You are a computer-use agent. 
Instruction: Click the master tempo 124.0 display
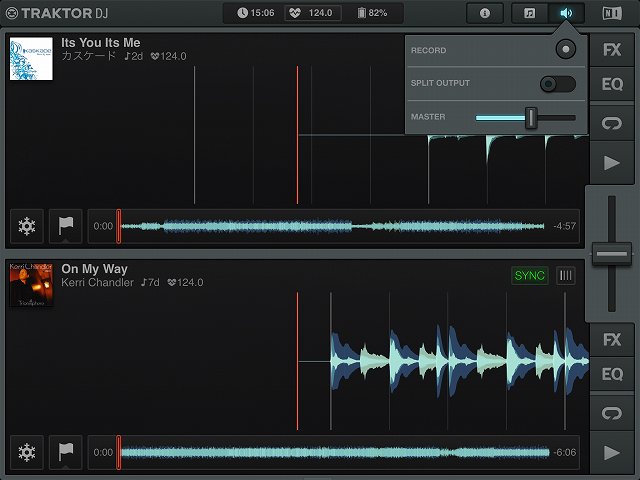click(313, 13)
